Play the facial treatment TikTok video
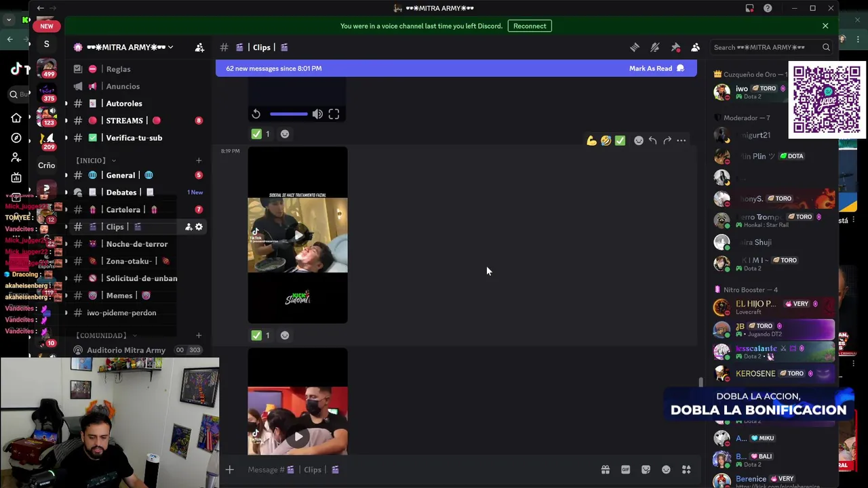Image resolution: width=868 pixels, height=488 pixels. coord(298,235)
